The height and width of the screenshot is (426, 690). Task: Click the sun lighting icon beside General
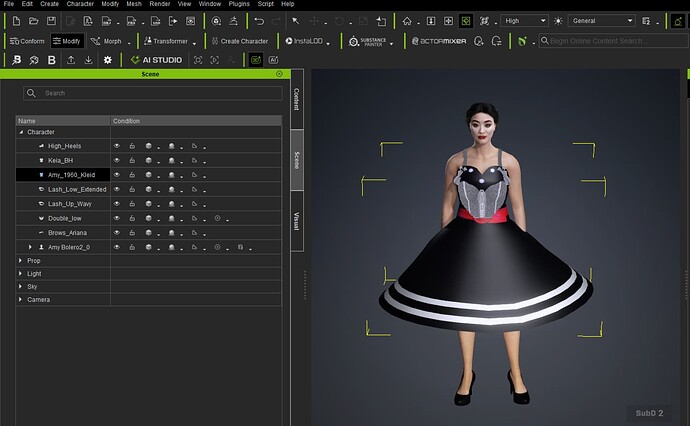pos(558,21)
